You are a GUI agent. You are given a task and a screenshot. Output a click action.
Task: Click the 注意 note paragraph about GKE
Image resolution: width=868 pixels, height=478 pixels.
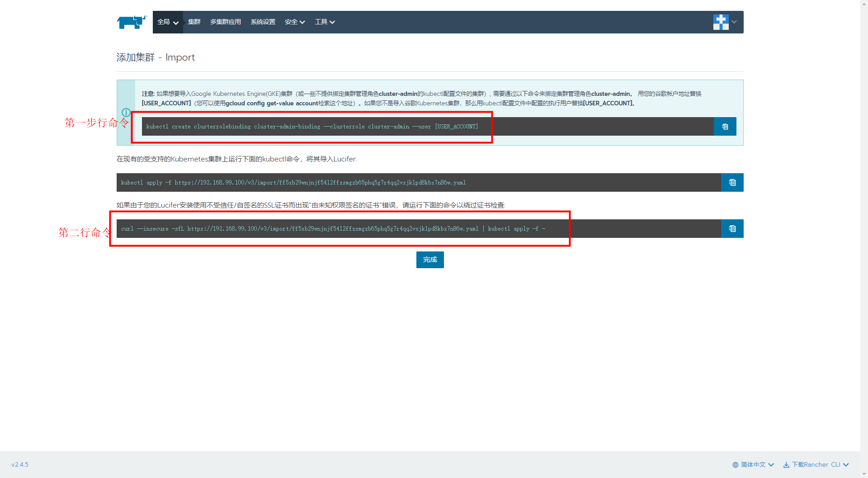[x=421, y=99]
